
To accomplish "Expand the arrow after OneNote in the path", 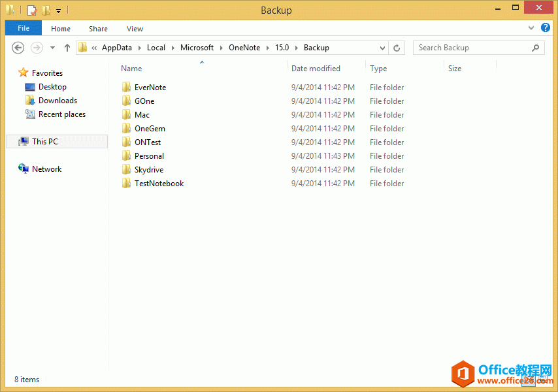I will click(x=268, y=48).
